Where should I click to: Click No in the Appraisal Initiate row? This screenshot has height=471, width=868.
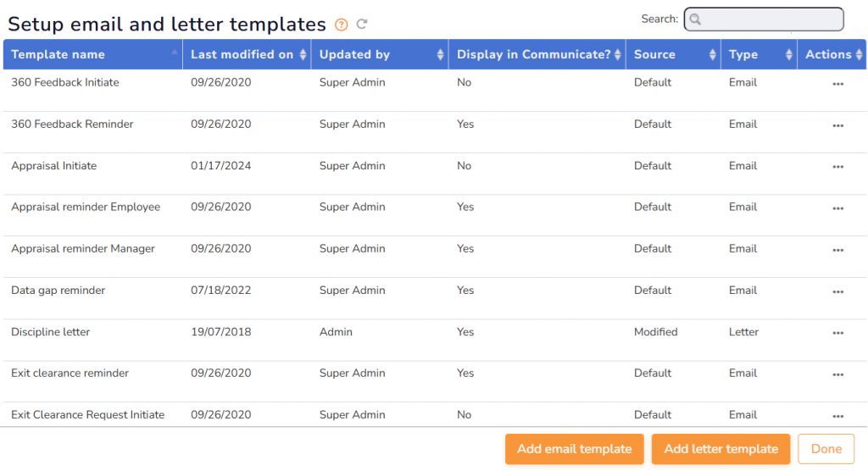[x=464, y=165]
